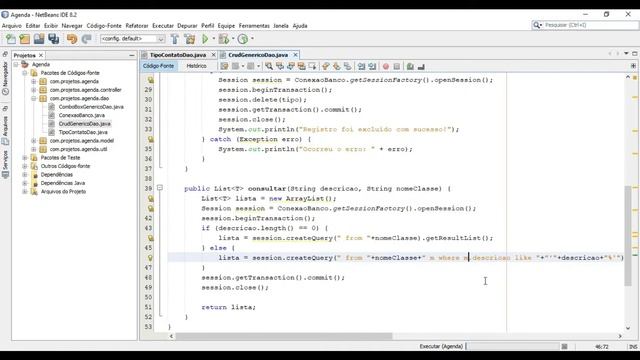
Task: Click the New File toolbar icon
Action: pyautogui.click(x=11, y=39)
